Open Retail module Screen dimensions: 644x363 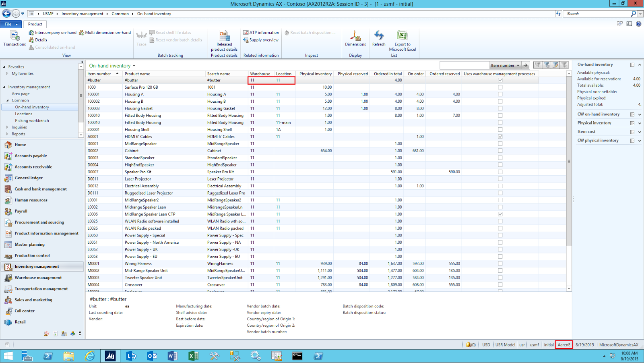pyautogui.click(x=20, y=322)
